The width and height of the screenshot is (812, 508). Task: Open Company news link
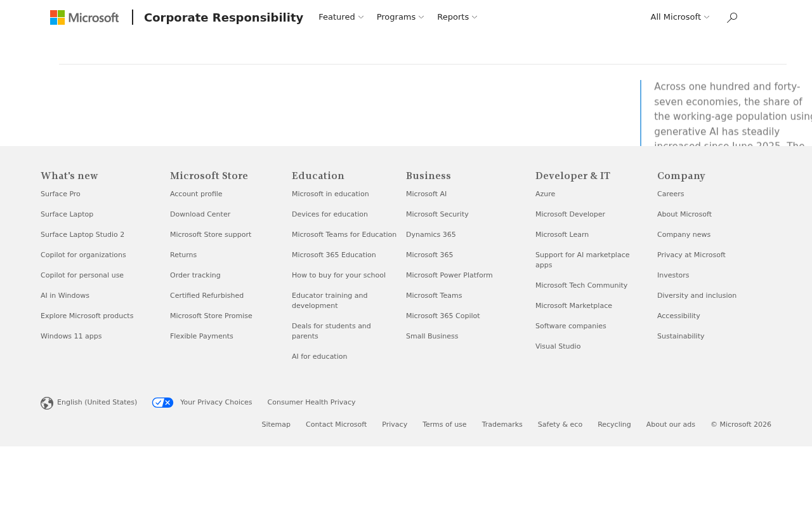(684, 235)
